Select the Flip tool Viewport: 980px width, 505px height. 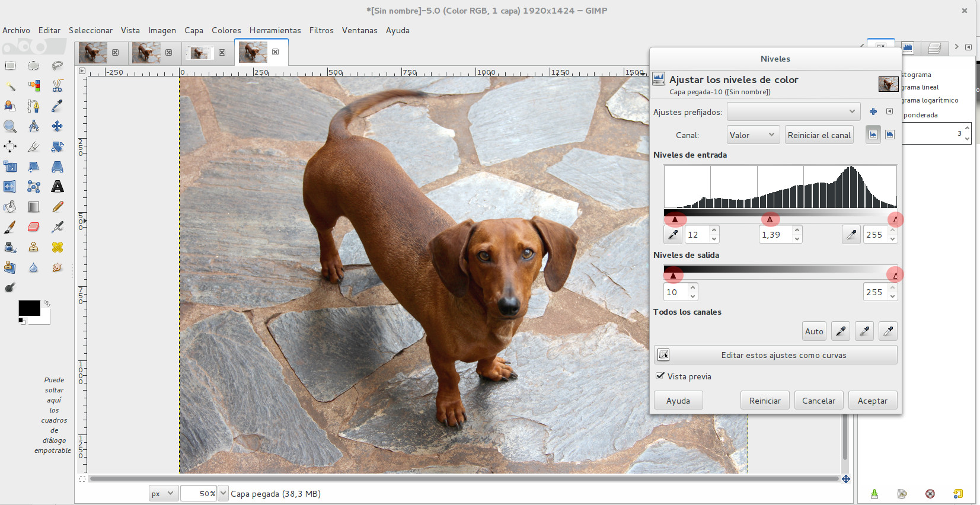coord(10,187)
